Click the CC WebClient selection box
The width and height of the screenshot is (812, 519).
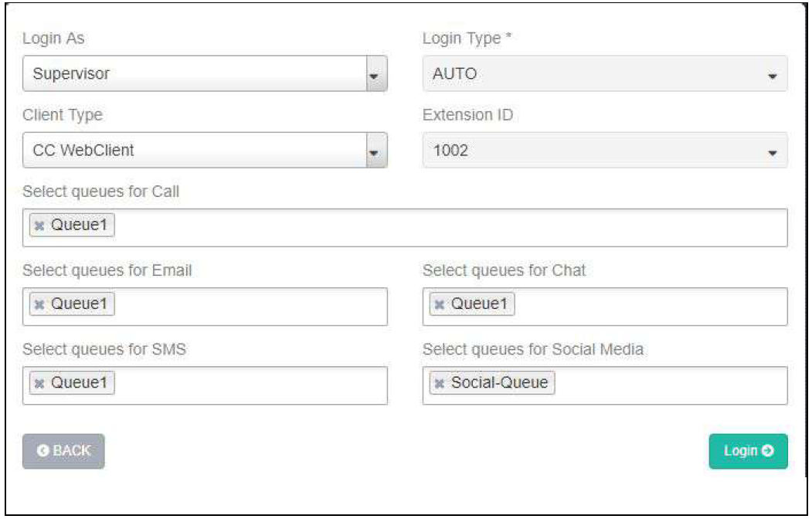tap(193, 151)
